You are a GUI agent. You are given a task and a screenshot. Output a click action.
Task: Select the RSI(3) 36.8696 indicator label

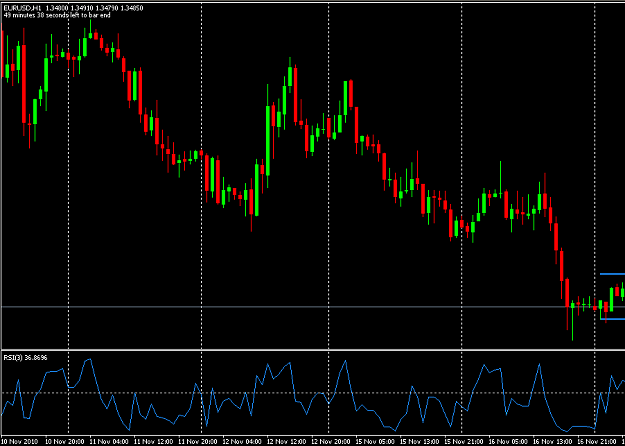pyautogui.click(x=25, y=358)
